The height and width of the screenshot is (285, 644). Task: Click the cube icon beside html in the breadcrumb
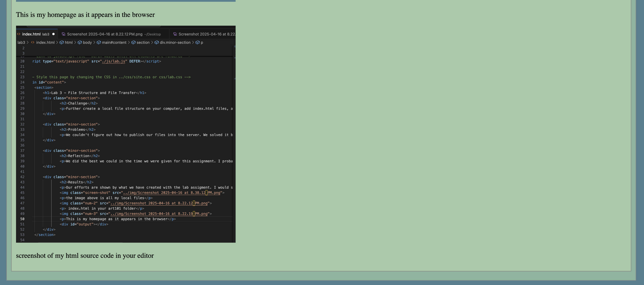[x=61, y=43]
